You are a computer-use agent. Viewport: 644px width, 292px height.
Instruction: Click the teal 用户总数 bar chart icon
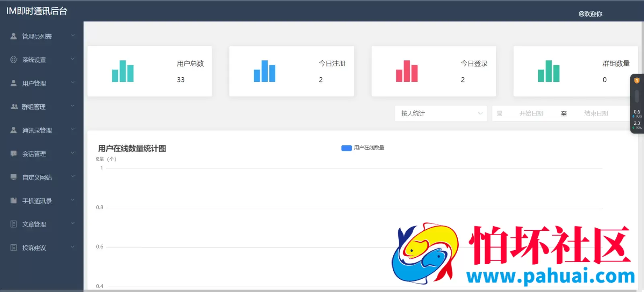pos(123,71)
